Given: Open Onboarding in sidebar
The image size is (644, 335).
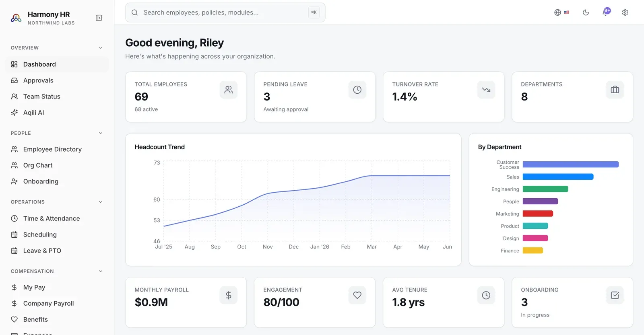Looking at the screenshot, I should pyautogui.click(x=57, y=181).
